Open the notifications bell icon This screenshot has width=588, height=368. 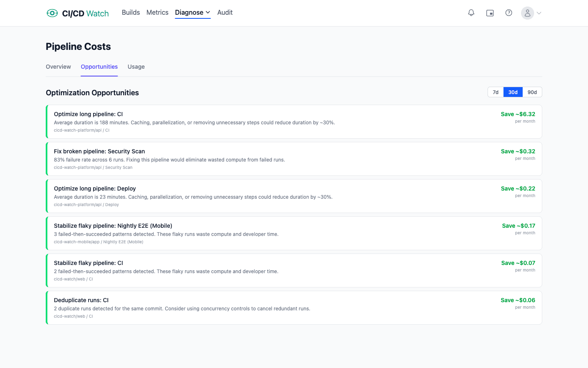[471, 13]
